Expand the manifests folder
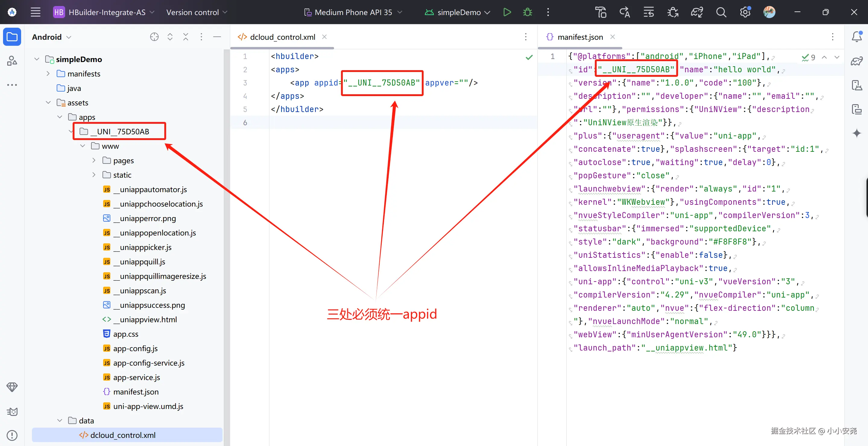This screenshot has width=868, height=446. 48,73
